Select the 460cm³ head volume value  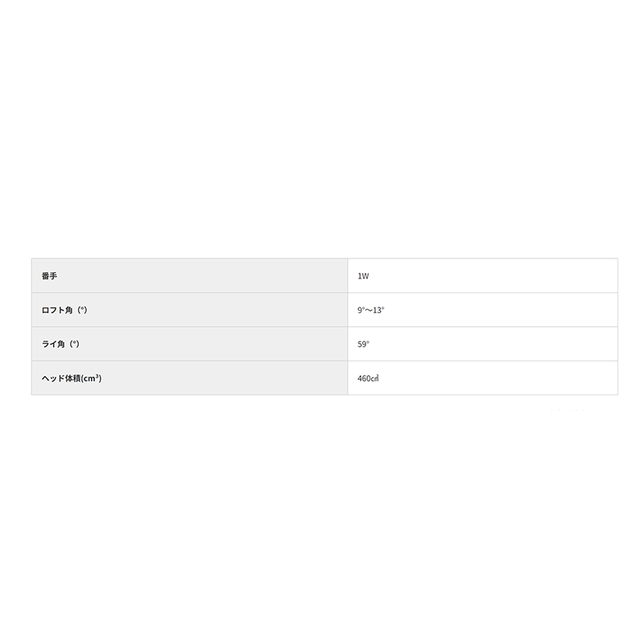[483, 378]
